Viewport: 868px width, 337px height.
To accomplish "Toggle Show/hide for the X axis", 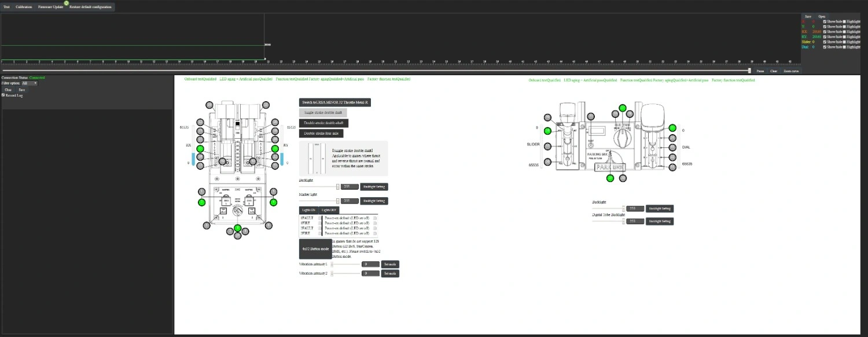I will click(825, 21).
